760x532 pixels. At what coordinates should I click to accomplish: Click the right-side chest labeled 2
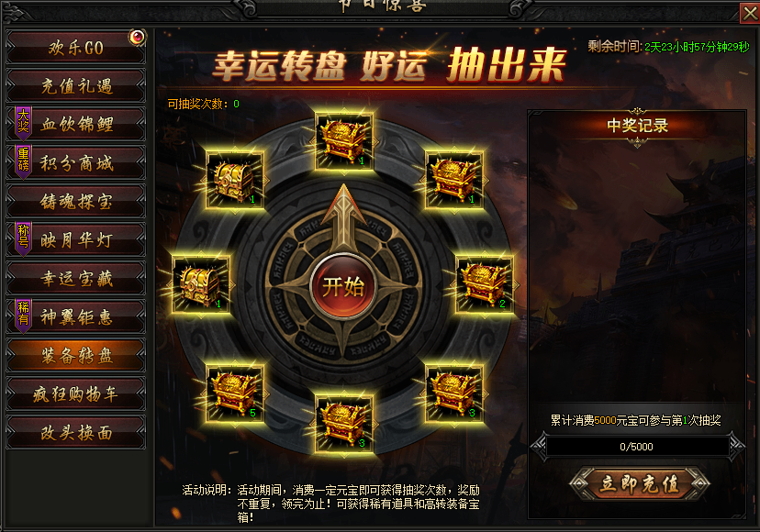tap(485, 284)
